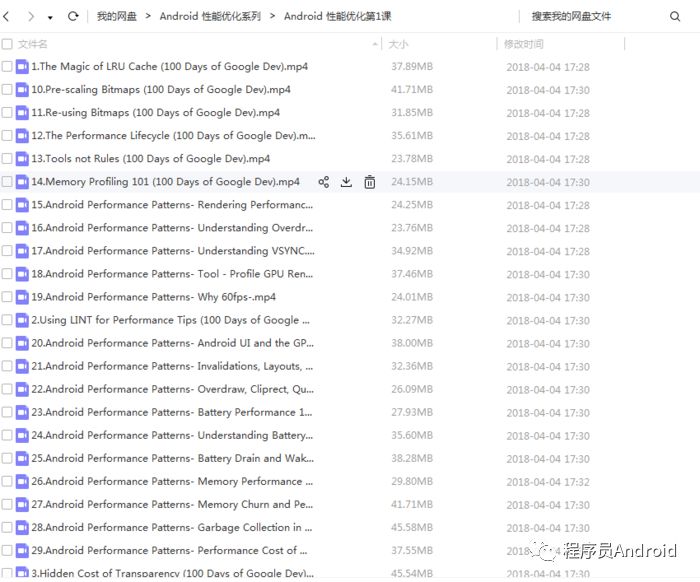Delete the 14.Memory Profiling 101 file
The width and height of the screenshot is (700, 582).
click(x=370, y=182)
